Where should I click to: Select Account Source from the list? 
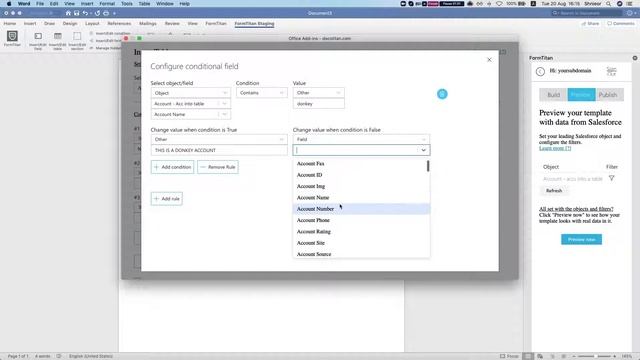click(x=361, y=254)
